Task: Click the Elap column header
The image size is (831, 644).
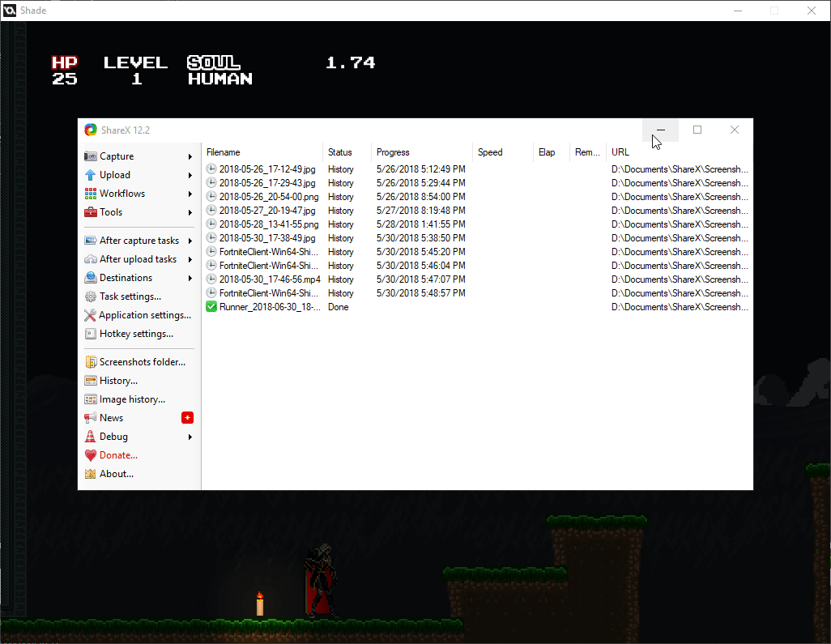Action: [x=552, y=152]
